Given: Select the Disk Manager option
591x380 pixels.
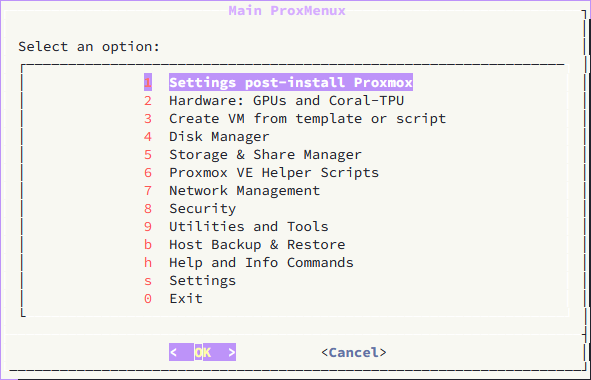Looking at the screenshot, I should pyautogui.click(x=219, y=136).
